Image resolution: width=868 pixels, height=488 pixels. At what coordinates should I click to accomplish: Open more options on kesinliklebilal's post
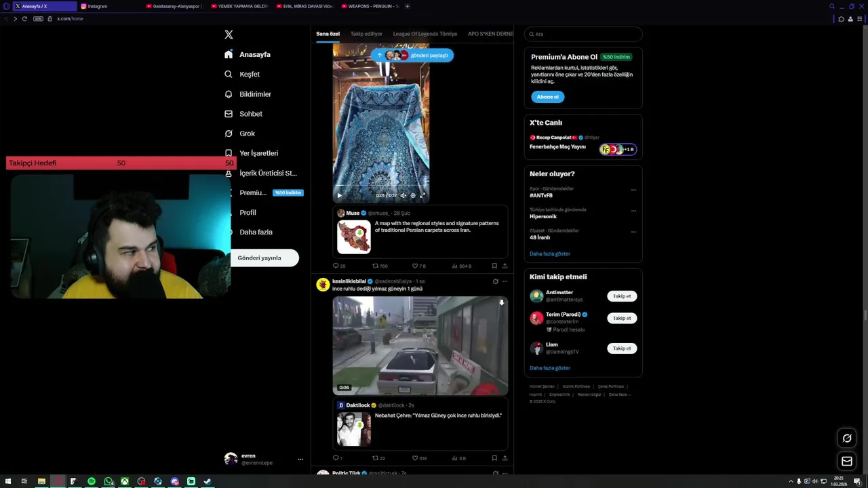505,281
